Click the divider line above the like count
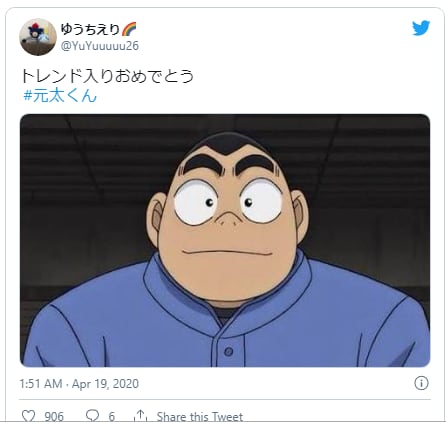 pyautogui.click(x=225, y=399)
